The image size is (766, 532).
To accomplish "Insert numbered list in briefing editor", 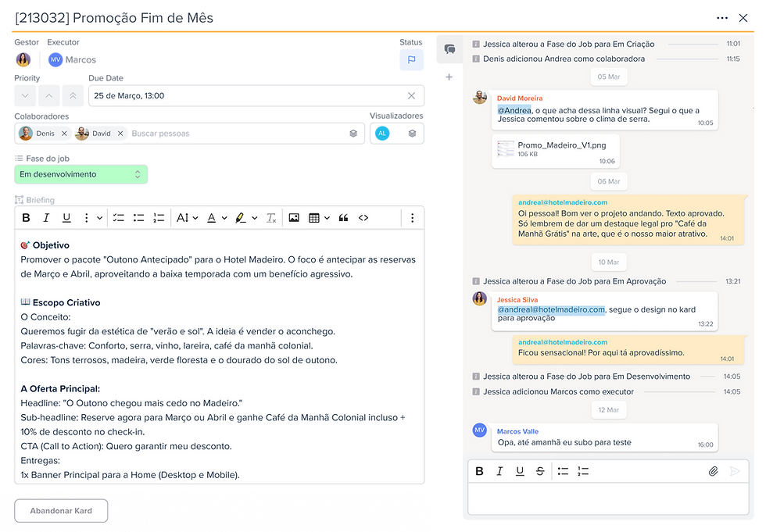I will (x=159, y=218).
